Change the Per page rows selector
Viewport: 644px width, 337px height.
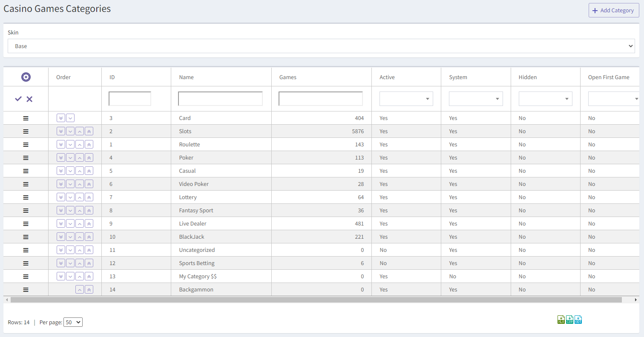(x=73, y=322)
